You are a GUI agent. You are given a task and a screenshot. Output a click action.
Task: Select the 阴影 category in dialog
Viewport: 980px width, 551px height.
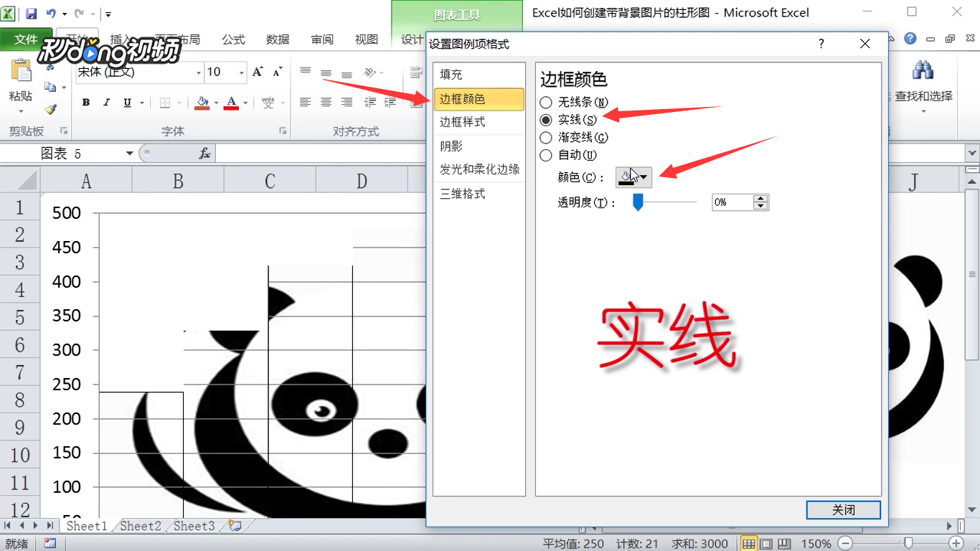(x=479, y=146)
